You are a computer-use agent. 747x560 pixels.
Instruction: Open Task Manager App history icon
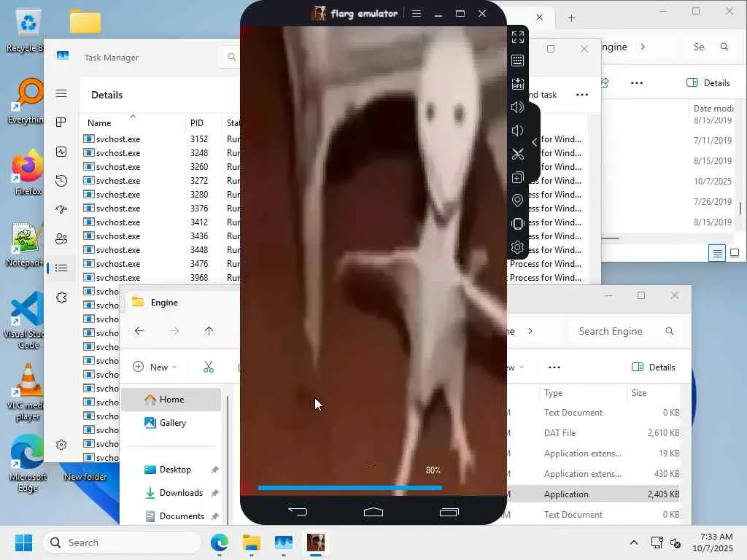(61, 181)
